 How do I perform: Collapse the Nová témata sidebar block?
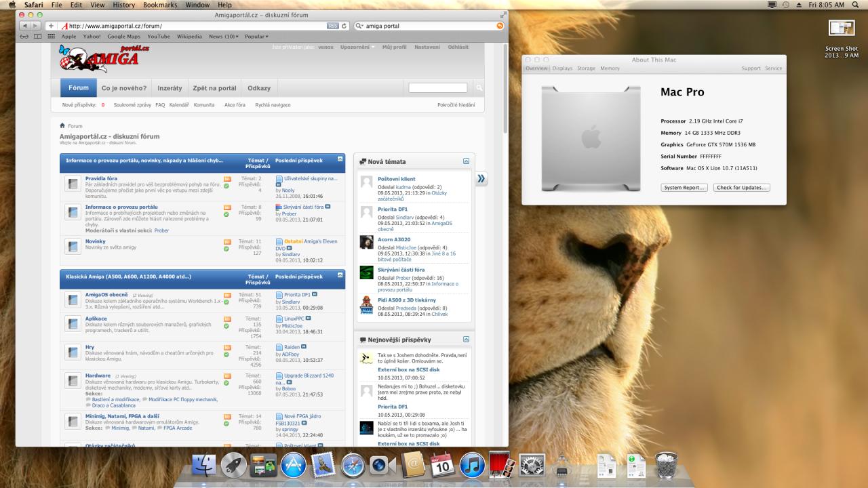click(x=466, y=161)
